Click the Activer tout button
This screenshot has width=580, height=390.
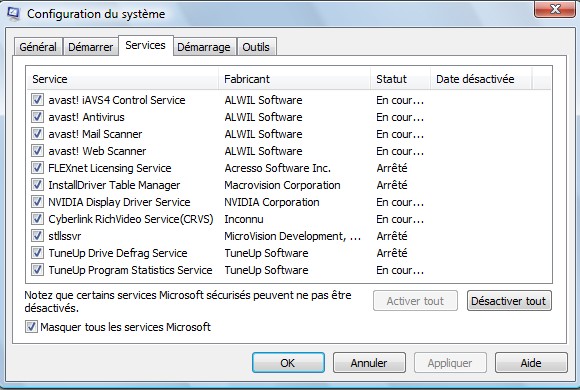click(x=415, y=301)
